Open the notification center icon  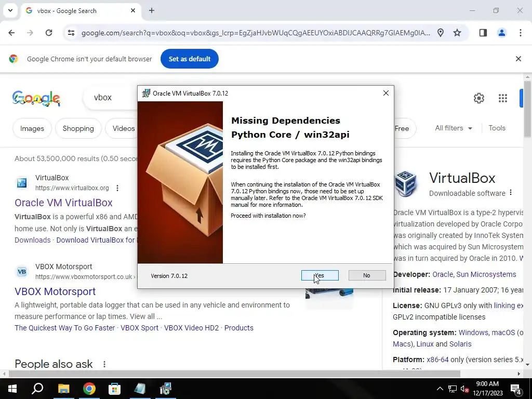(x=516, y=389)
